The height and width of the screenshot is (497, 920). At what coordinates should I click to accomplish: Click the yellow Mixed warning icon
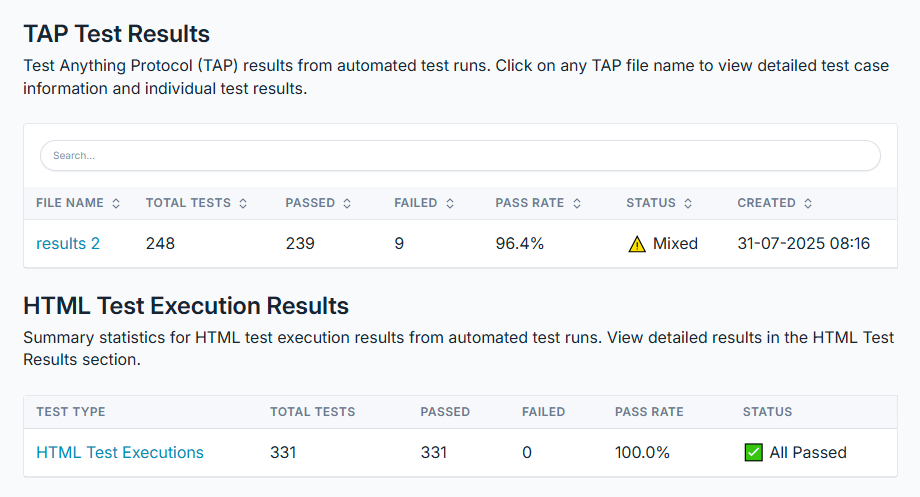(637, 244)
